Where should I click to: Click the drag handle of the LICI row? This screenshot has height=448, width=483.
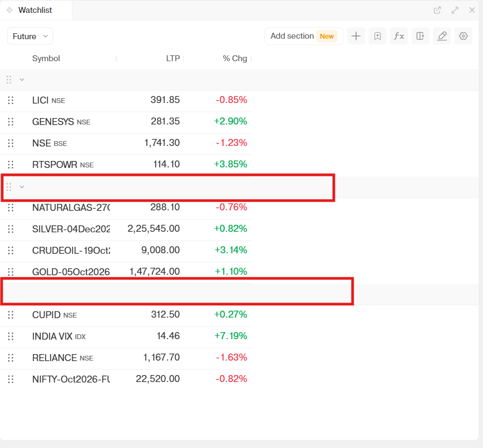coord(11,100)
